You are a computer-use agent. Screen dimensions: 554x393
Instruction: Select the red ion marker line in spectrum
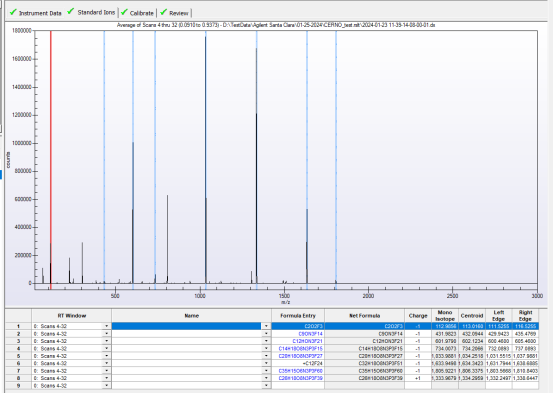(x=51, y=159)
